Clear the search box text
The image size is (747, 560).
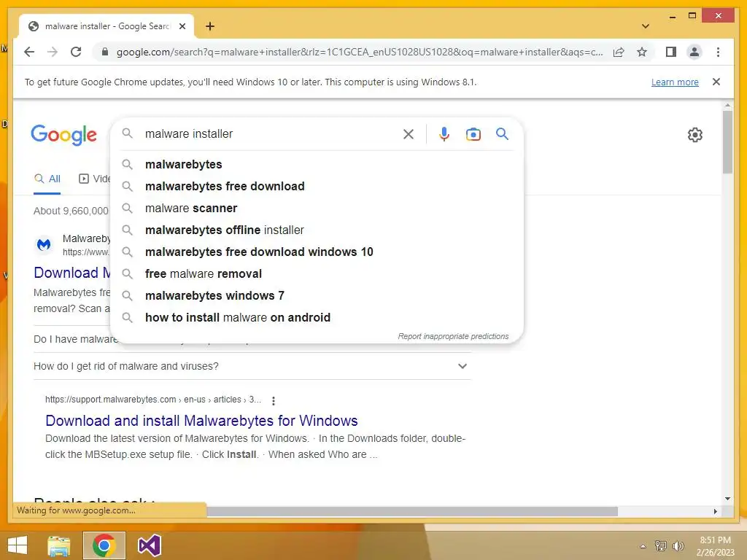pos(409,134)
